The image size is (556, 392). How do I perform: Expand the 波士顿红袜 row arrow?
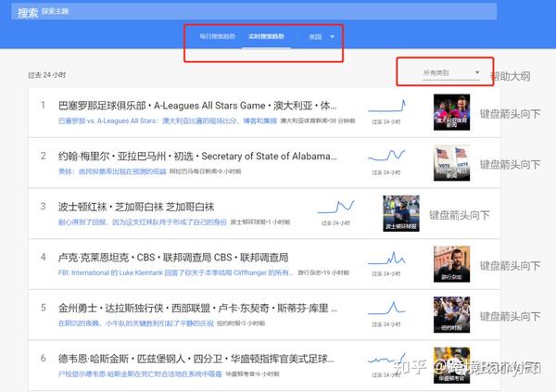[460, 215]
